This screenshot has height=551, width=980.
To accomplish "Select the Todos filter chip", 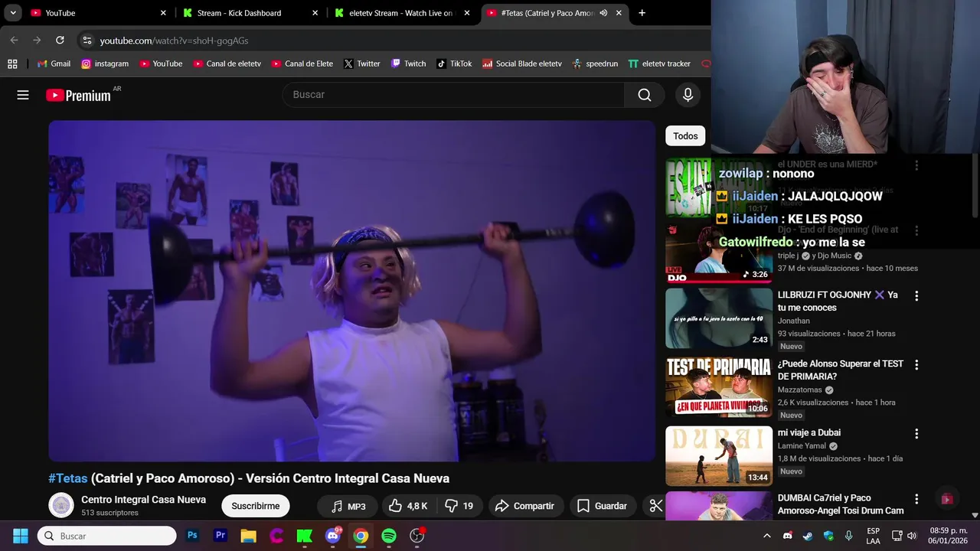I will tap(685, 136).
